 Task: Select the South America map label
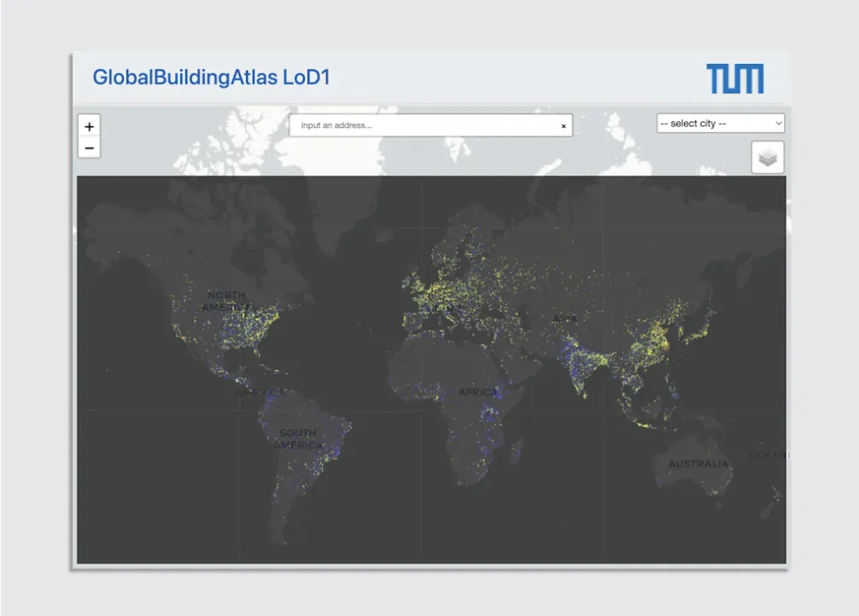coord(298,439)
